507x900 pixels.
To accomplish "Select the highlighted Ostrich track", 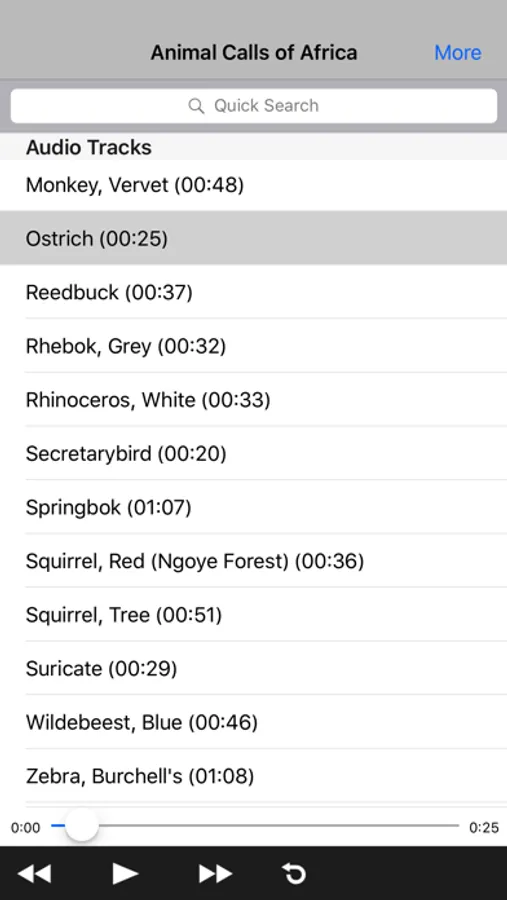I will 254,238.
